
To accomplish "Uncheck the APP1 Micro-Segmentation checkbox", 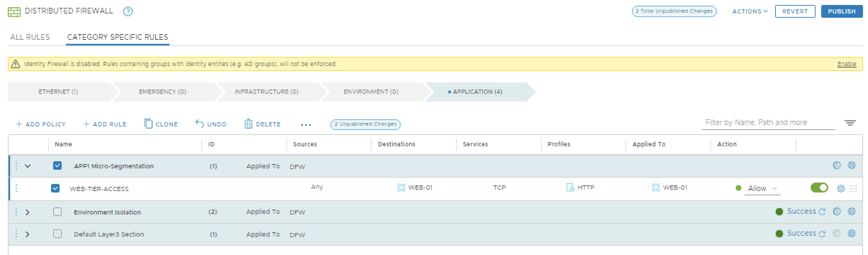I will 57,166.
